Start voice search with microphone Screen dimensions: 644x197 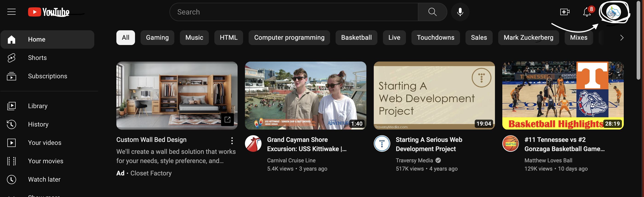coord(460,12)
